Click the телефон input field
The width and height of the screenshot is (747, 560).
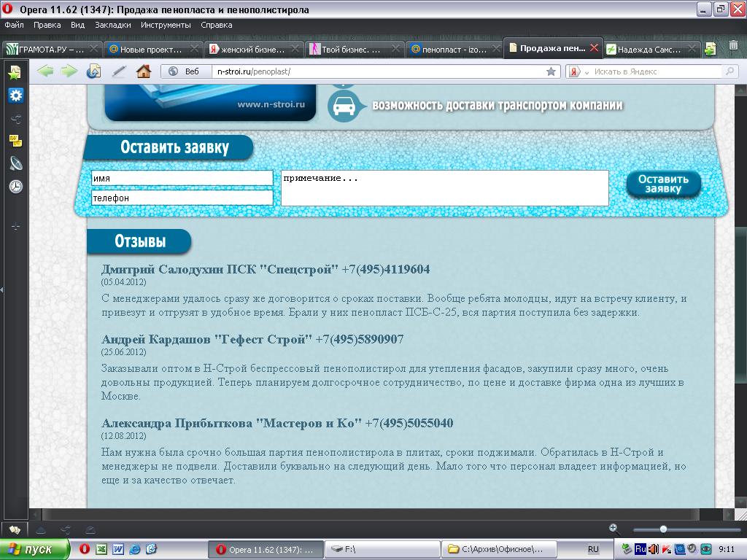point(182,198)
